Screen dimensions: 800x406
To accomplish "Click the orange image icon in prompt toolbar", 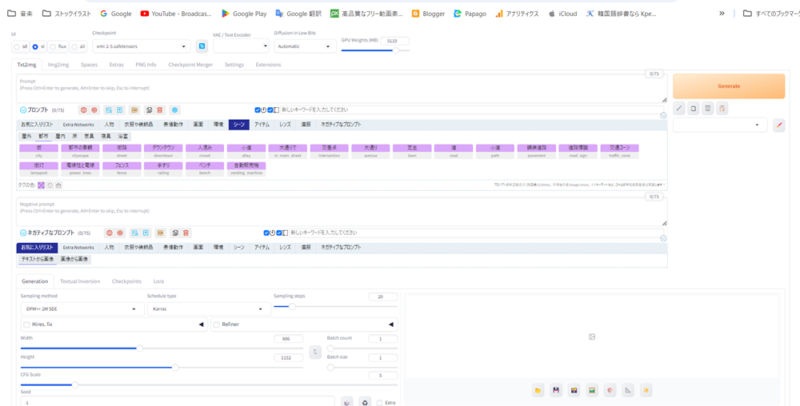I will pyautogui.click(x=134, y=110).
